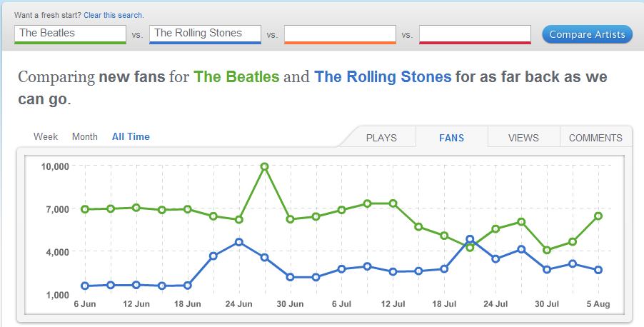Select the All Time range

click(131, 136)
